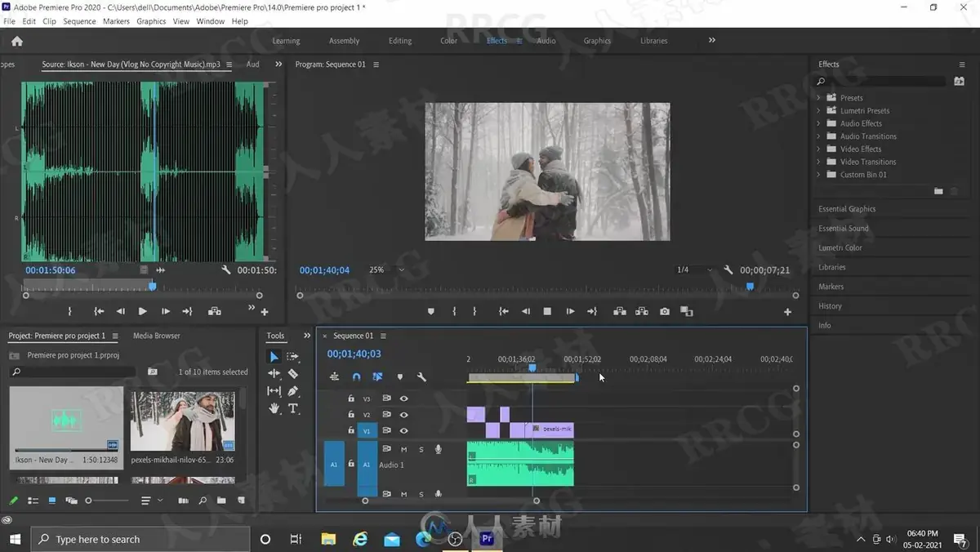This screenshot has width=980, height=552.
Task: Click Extract button in Program monitor
Action: 642,311
